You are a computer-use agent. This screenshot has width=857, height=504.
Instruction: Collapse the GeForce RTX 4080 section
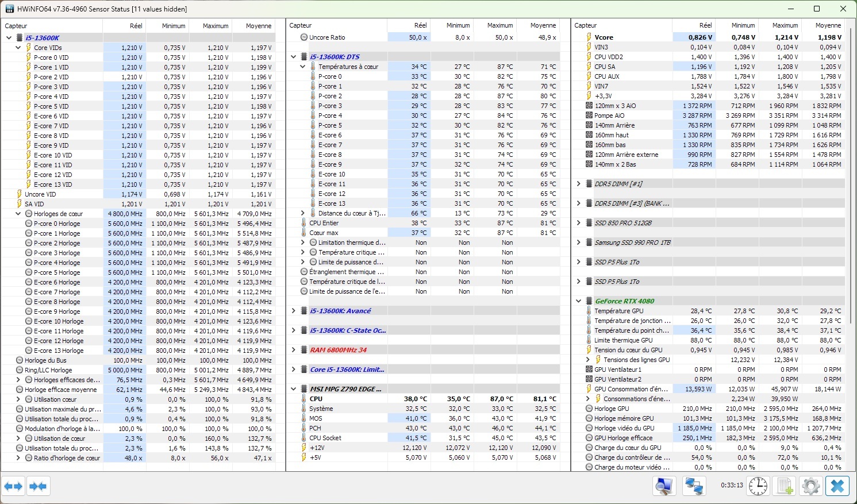point(579,301)
